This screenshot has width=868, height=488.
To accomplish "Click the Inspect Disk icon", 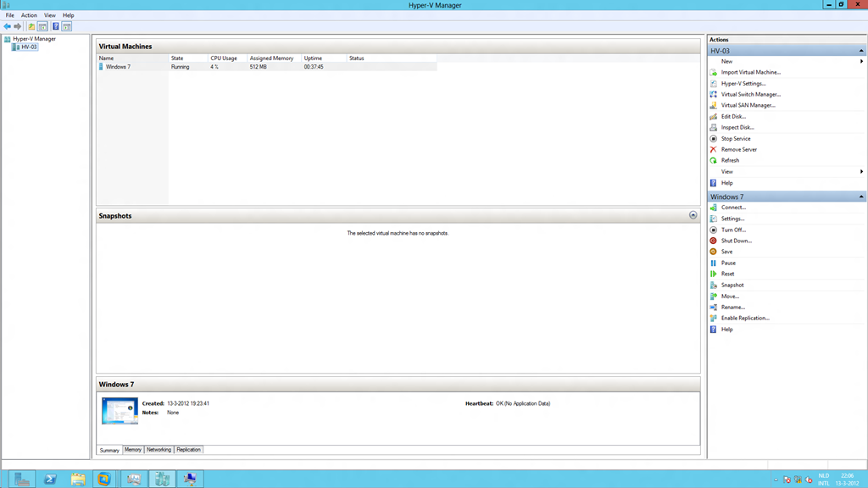I will point(714,127).
